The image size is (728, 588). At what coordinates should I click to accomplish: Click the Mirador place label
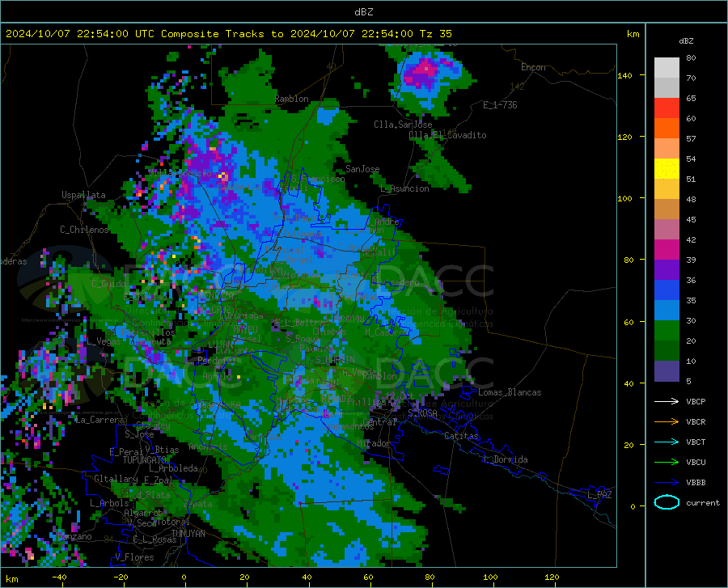point(374,443)
